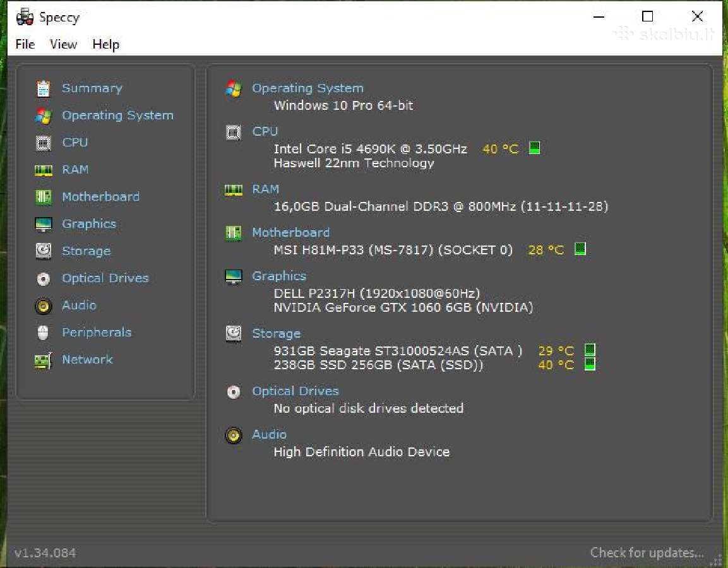Viewport: 728px width, 568px height.
Task: Click the CPU chip icon in sidebar
Action: point(43,143)
